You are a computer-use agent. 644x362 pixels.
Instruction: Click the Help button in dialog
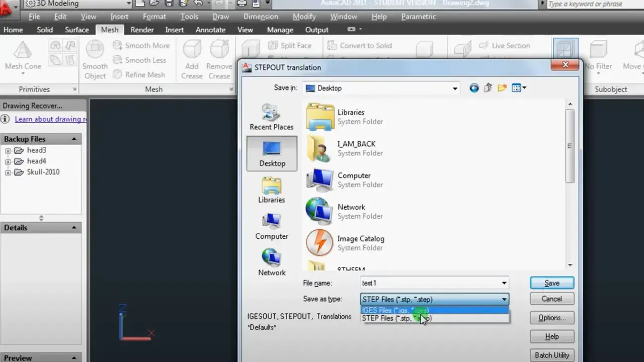[551, 336]
